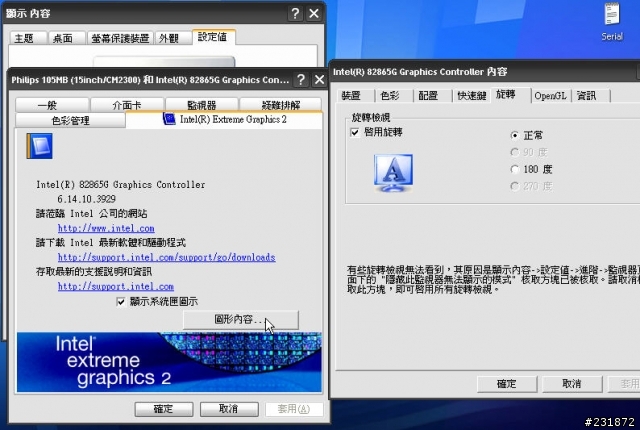Click the help question mark in 顯示 內容 window

pos(295,13)
